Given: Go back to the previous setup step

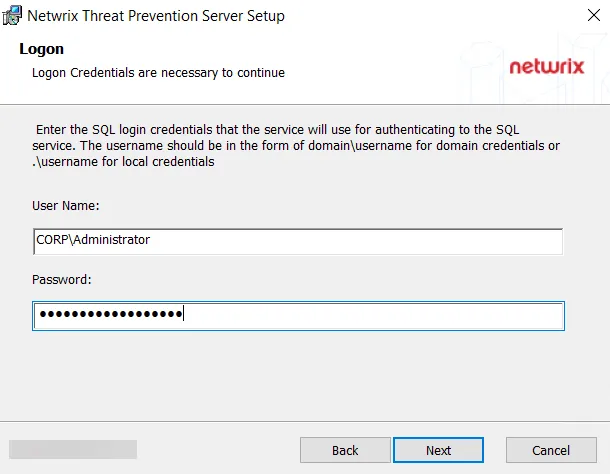Looking at the screenshot, I should click(x=345, y=450).
